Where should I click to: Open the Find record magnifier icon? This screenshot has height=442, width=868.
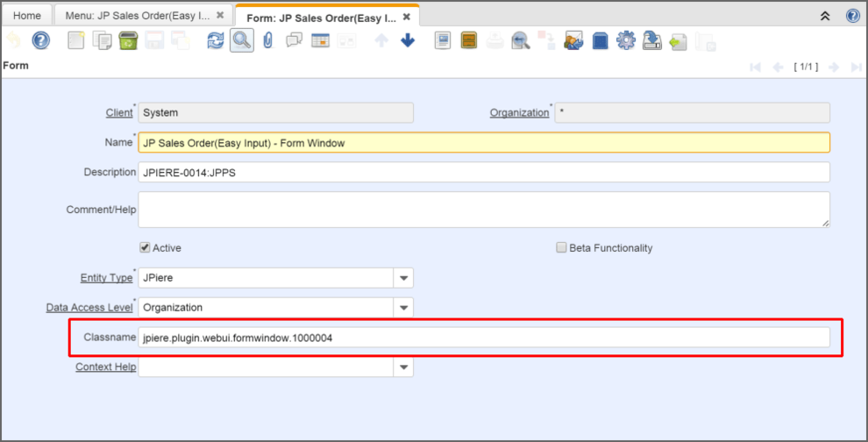242,40
